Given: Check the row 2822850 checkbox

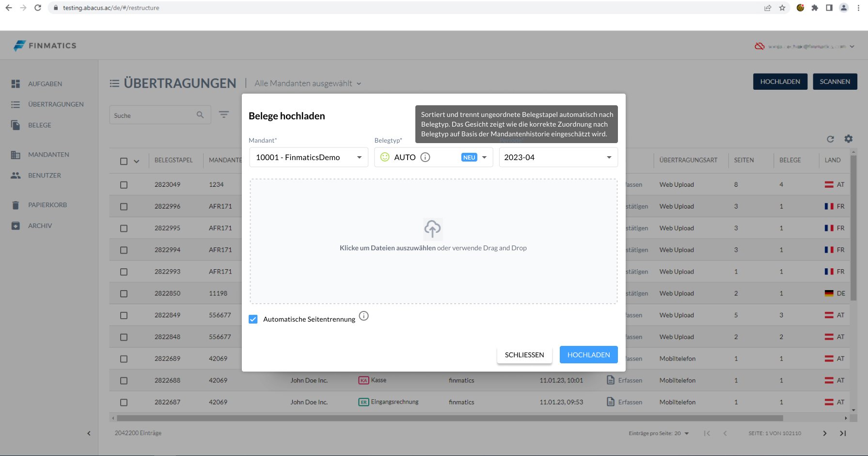Looking at the screenshot, I should tap(124, 294).
